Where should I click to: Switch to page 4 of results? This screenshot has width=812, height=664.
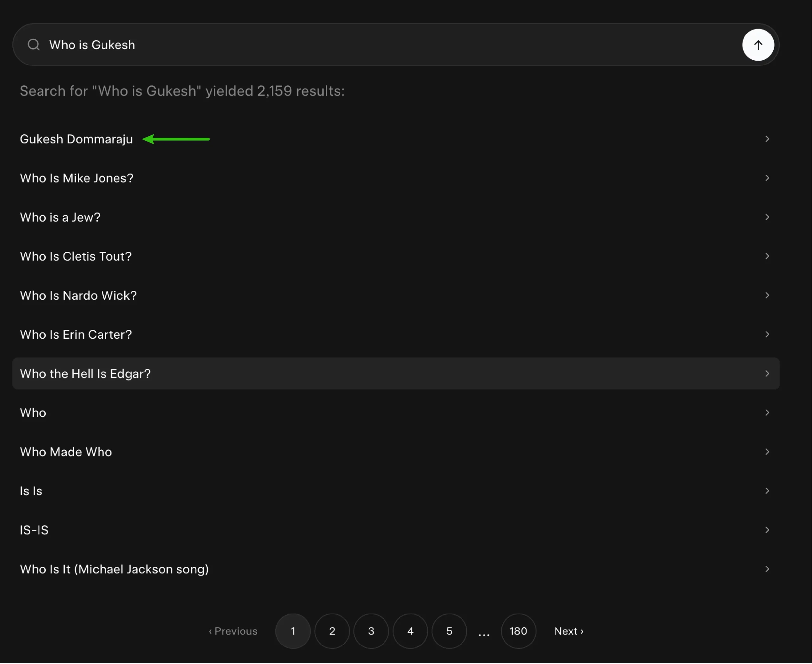pos(410,631)
